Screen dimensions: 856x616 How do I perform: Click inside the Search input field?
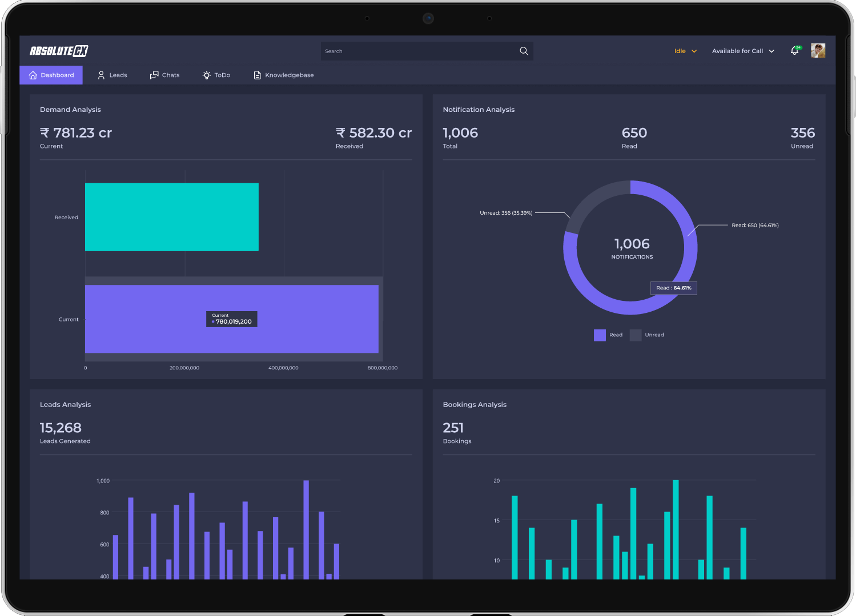420,51
